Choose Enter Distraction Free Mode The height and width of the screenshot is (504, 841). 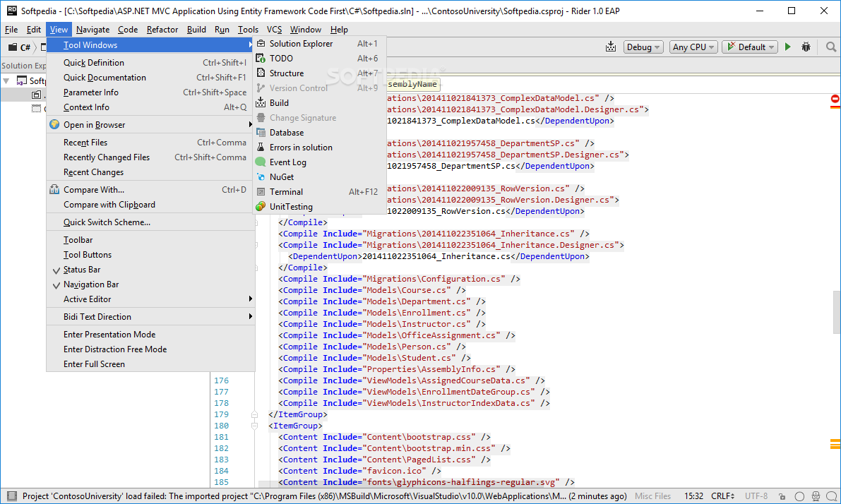click(150, 349)
